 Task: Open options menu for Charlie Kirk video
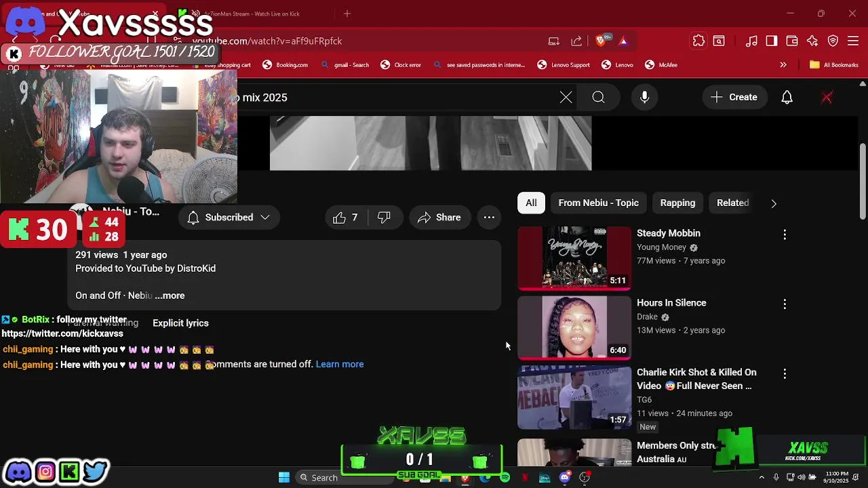tap(785, 374)
